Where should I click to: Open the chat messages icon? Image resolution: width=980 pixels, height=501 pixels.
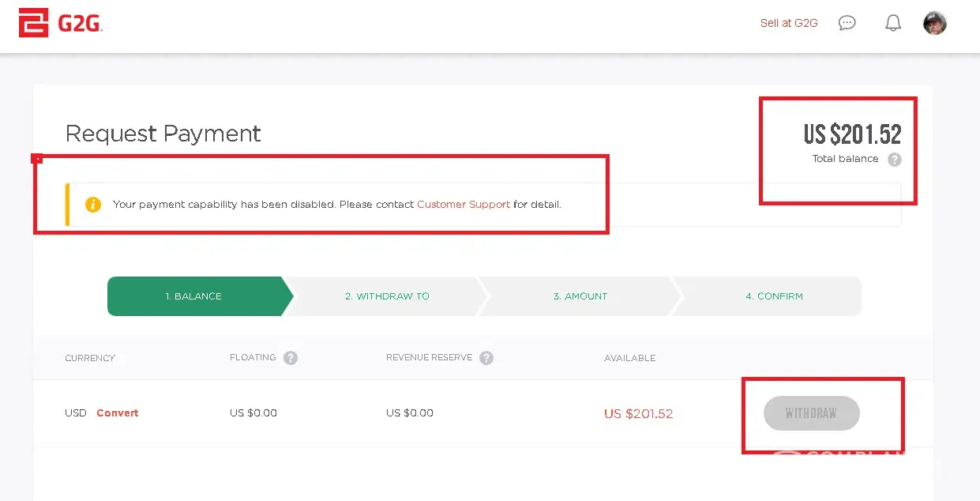[x=847, y=23]
